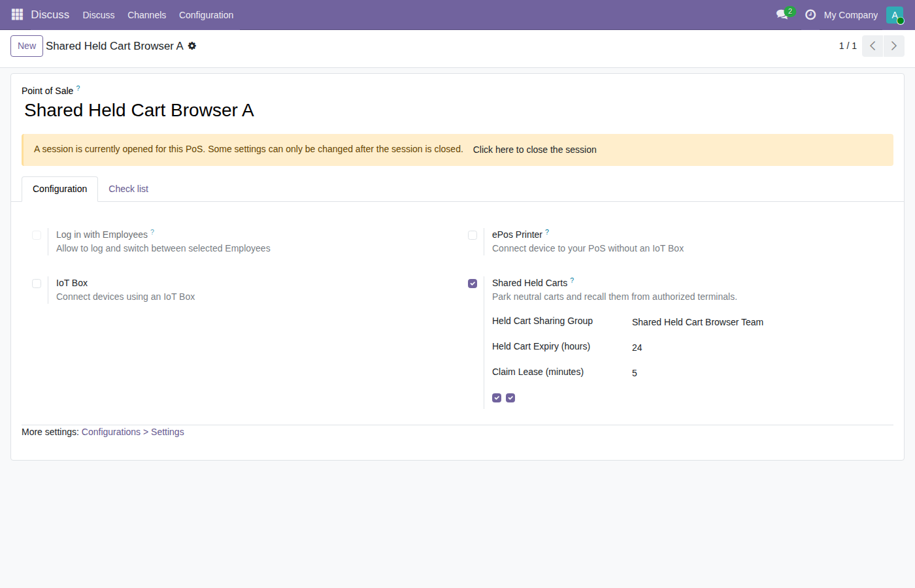The image size is (915, 588).
Task: Open the apps grid menu icon
Action: tap(17, 14)
